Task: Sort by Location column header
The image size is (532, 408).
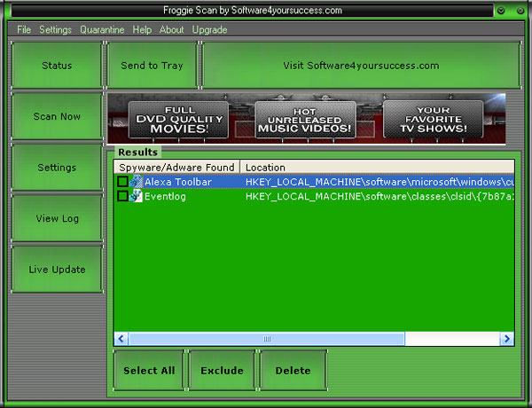Action: (378, 167)
